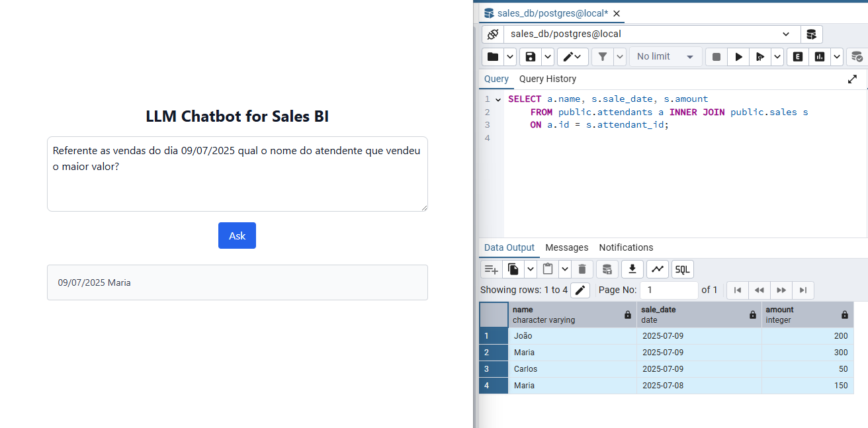The height and width of the screenshot is (428, 868).
Task: Click the amount column header
Action: click(x=808, y=315)
